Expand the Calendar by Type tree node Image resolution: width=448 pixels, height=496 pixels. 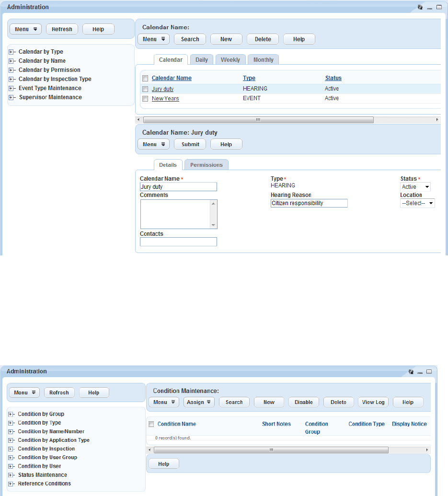click(x=11, y=52)
